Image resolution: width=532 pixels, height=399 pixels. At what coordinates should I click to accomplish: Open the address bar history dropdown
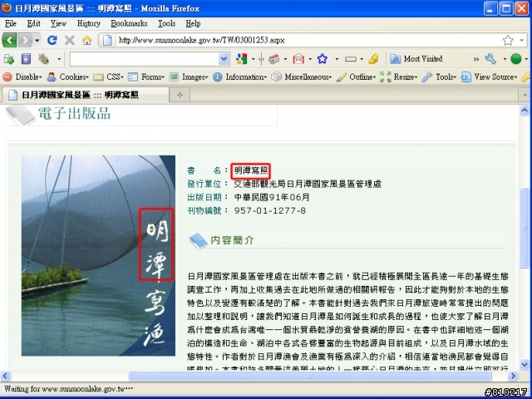522,41
